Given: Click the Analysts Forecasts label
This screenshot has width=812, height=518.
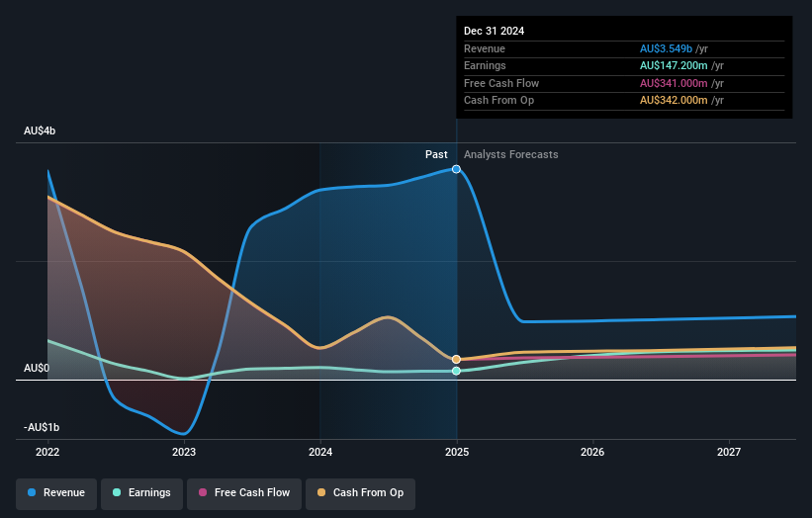Looking at the screenshot, I should [511, 155].
